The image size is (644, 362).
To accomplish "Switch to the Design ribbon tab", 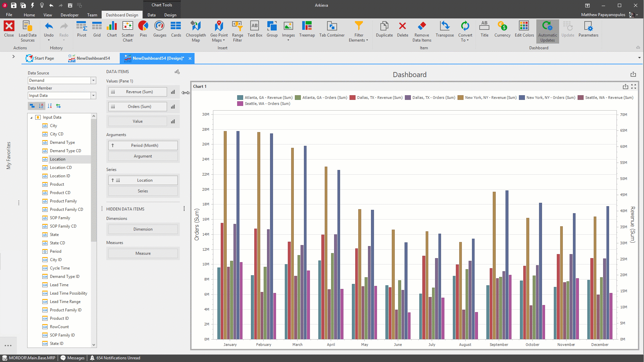I will [x=170, y=15].
